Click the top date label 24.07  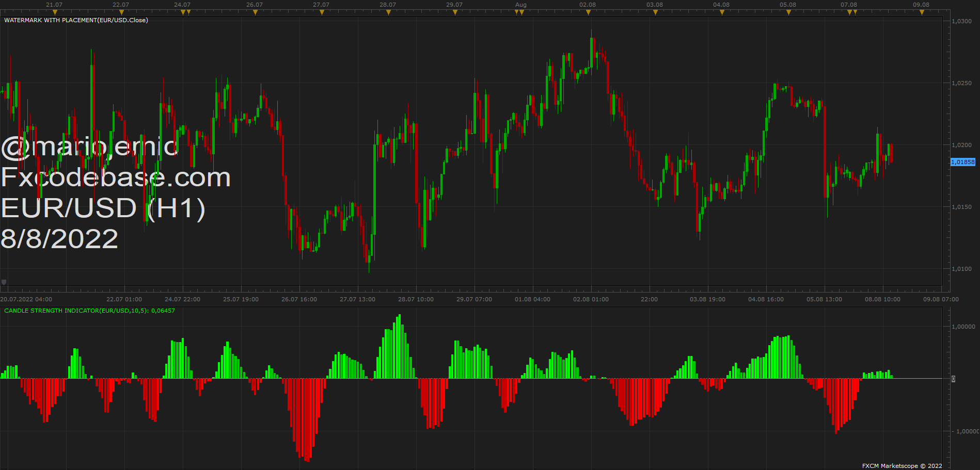pos(182,5)
